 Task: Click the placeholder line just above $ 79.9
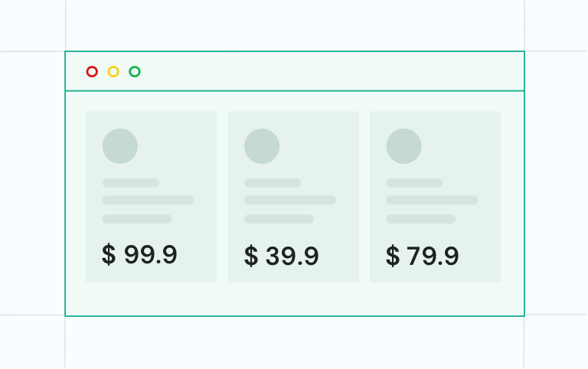coord(420,219)
